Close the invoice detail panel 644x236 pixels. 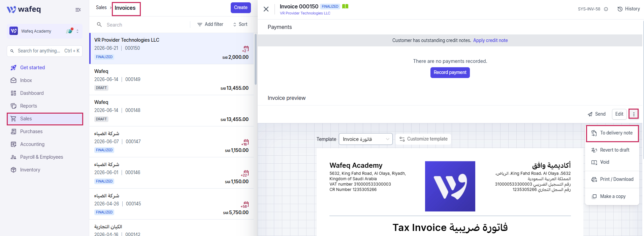(266, 9)
